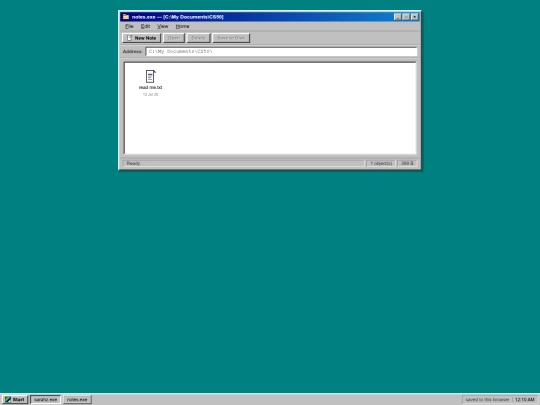Click the 12:10 AM taskbar clock
This screenshot has height=405, width=540.
525,399
